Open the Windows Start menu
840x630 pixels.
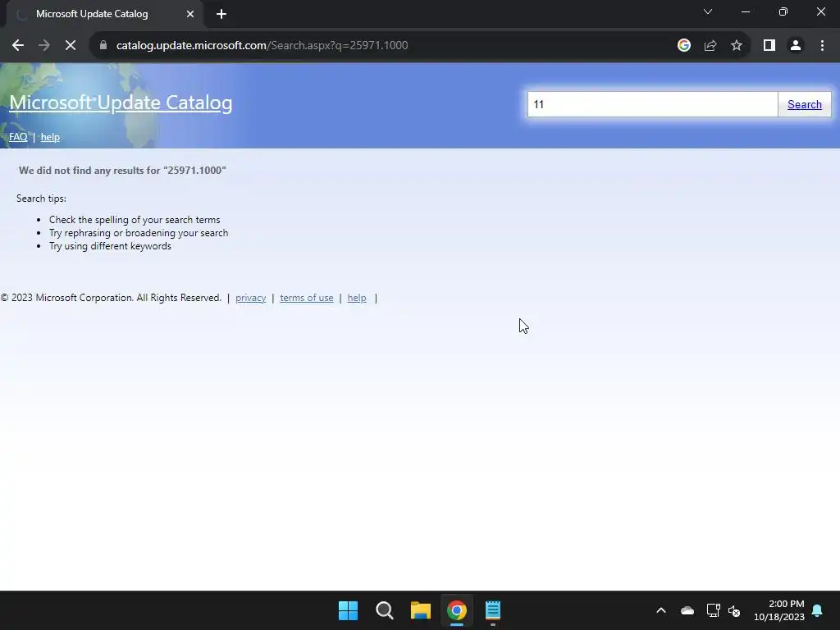pos(348,610)
